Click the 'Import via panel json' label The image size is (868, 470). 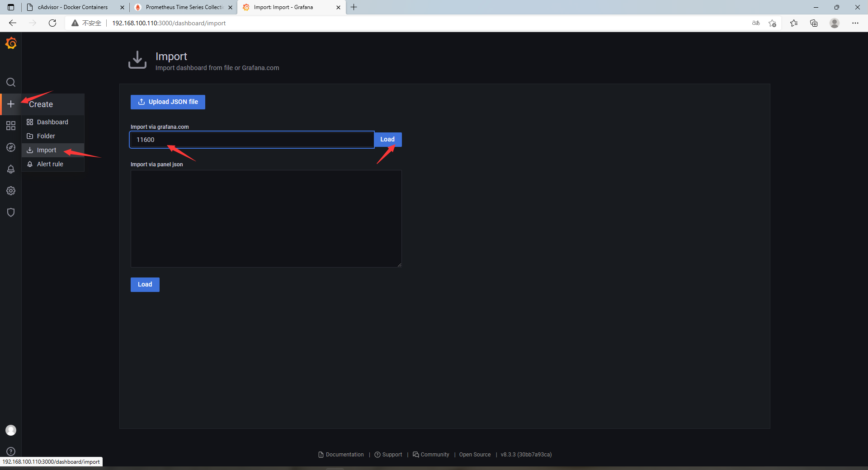(157, 164)
